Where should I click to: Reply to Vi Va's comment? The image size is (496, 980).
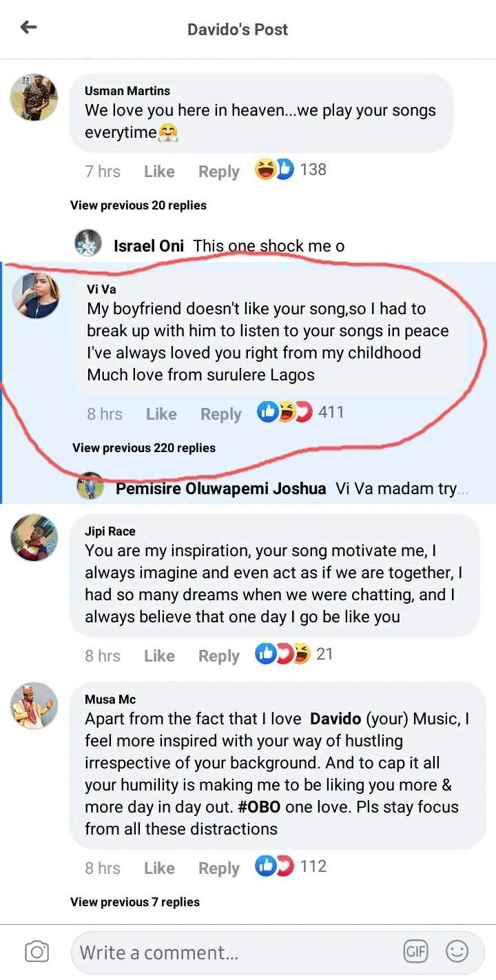coord(220,414)
